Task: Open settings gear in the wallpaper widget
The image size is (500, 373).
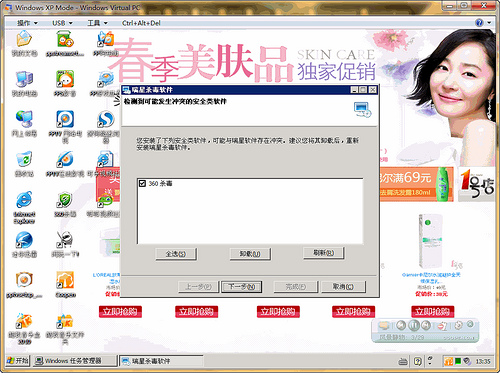Action: pyautogui.click(x=458, y=325)
